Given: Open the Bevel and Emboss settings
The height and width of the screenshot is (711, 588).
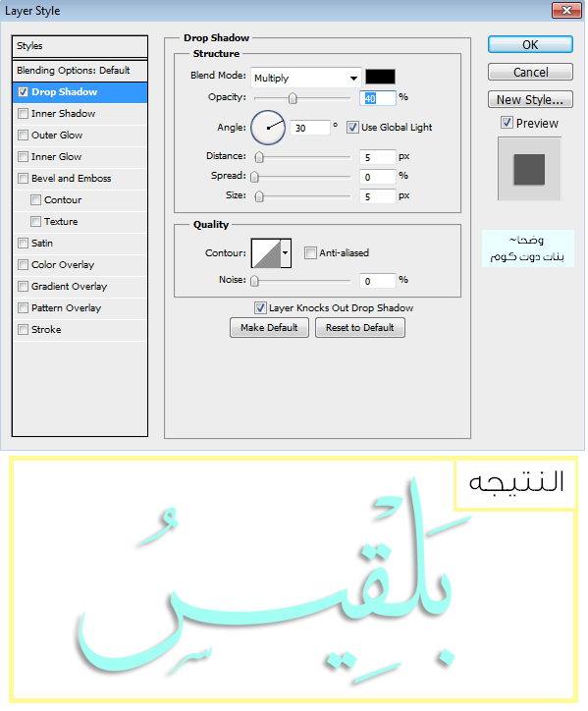Looking at the screenshot, I should coord(72,178).
